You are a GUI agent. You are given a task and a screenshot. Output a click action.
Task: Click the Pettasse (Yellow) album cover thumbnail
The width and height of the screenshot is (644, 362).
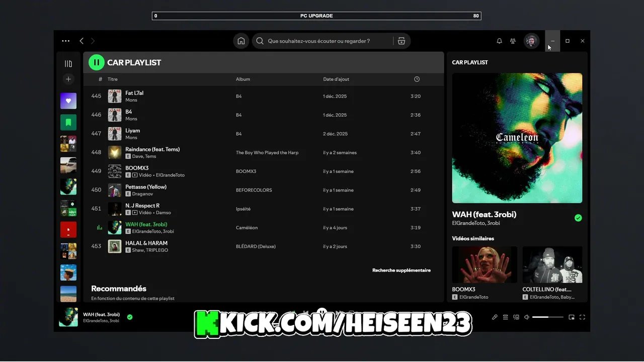pos(115,190)
